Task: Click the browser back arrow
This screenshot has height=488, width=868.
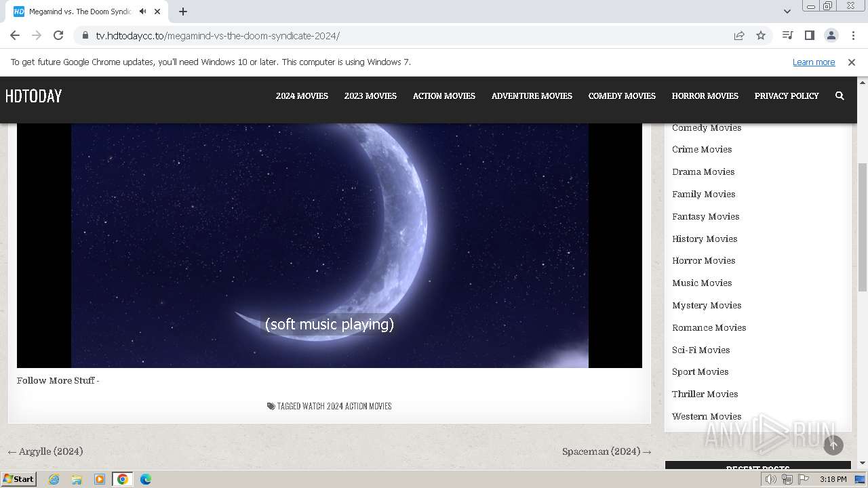Action: click(15, 35)
